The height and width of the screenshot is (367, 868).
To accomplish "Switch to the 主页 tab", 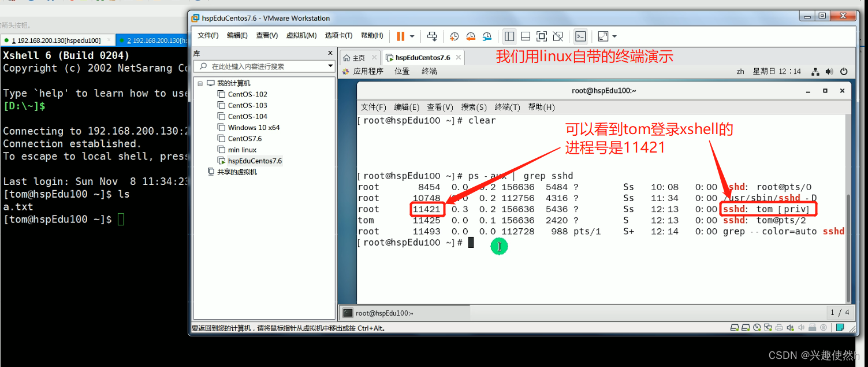I will point(359,57).
